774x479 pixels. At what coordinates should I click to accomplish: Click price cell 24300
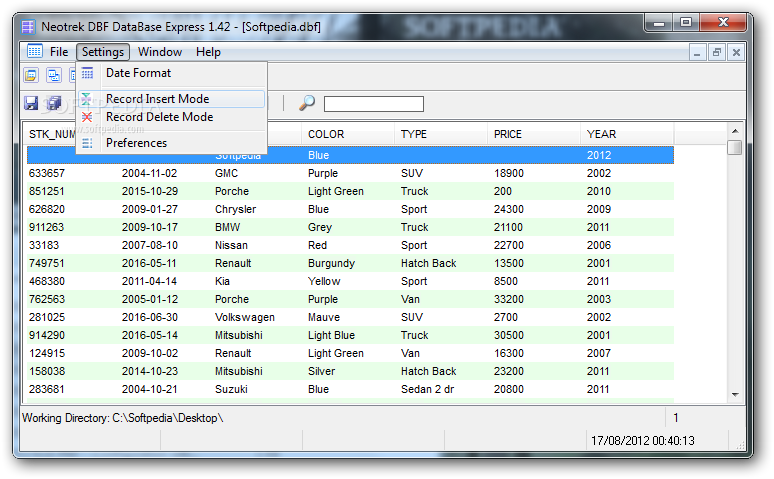click(x=508, y=209)
